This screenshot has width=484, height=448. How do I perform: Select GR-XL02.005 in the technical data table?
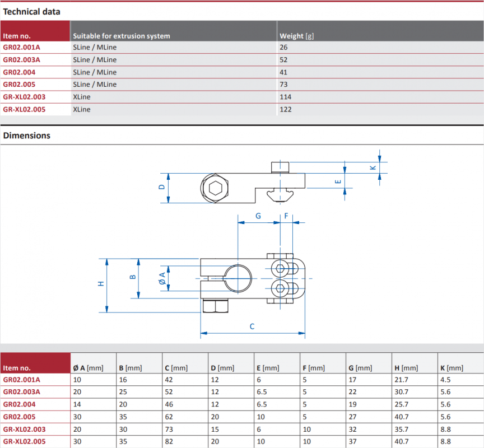pos(24,110)
